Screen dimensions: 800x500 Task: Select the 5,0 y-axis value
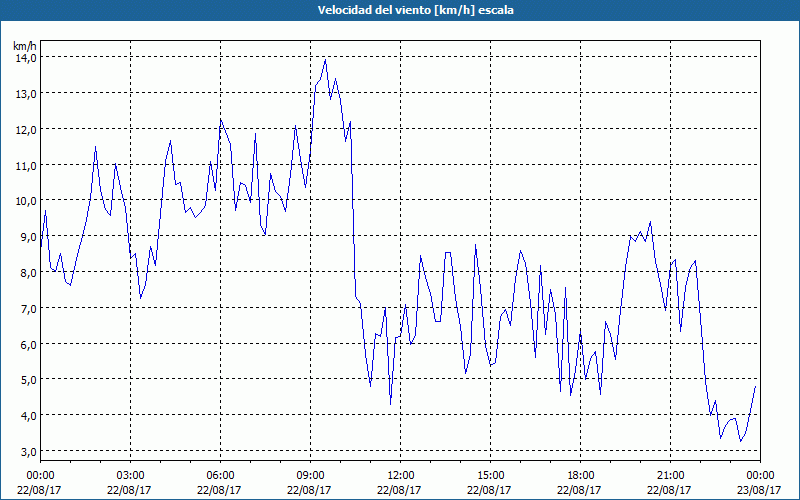pyautogui.click(x=28, y=380)
